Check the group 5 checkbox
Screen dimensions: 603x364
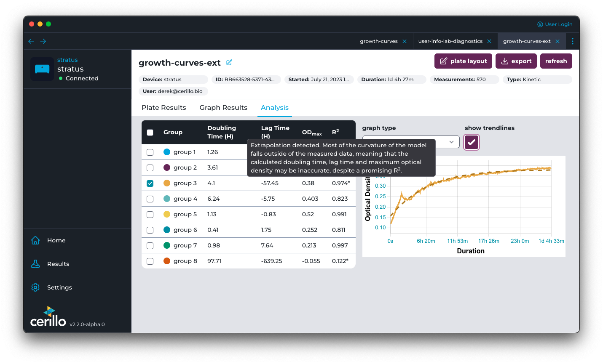pos(150,215)
